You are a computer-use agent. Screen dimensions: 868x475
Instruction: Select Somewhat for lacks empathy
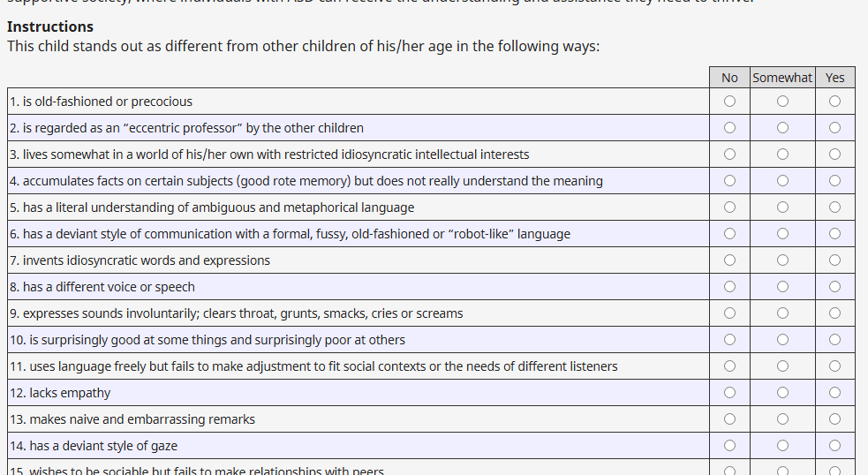pyautogui.click(x=782, y=393)
